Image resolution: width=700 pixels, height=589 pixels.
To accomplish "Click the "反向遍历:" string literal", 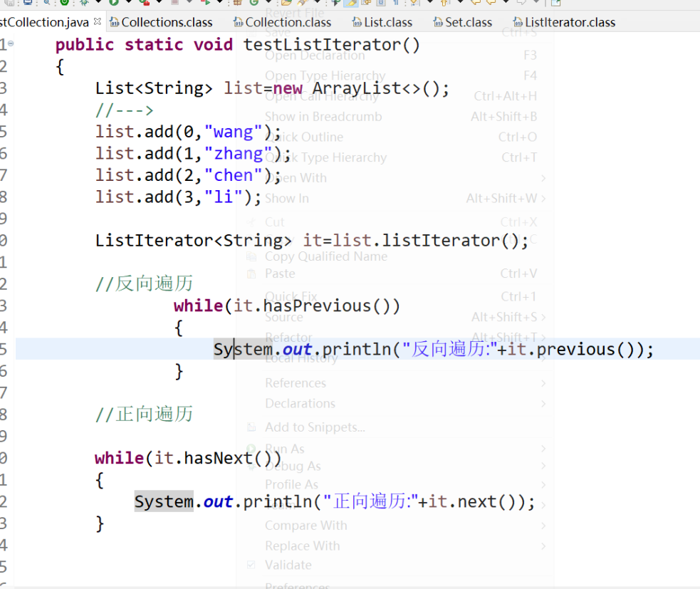I will click(x=449, y=349).
